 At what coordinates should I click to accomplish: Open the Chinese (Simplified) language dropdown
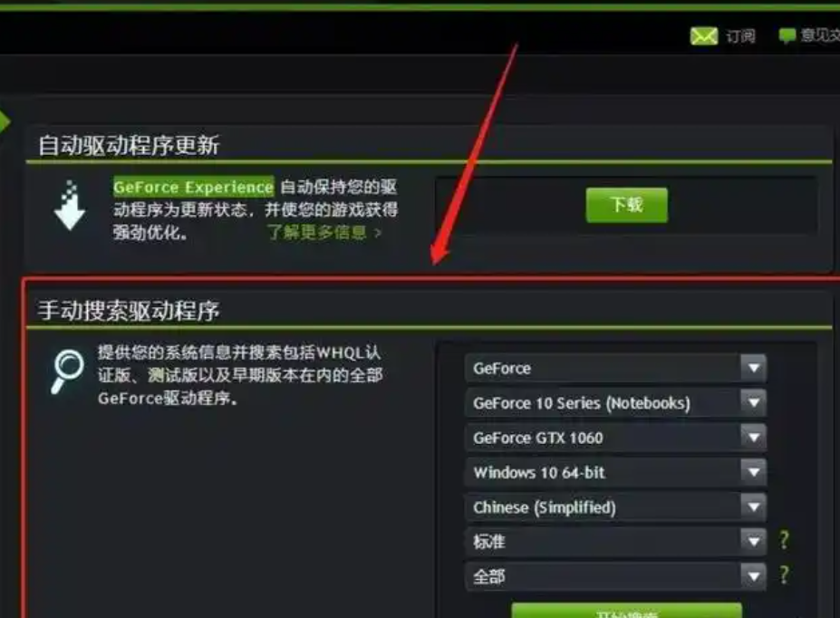[x=615, y=507]
